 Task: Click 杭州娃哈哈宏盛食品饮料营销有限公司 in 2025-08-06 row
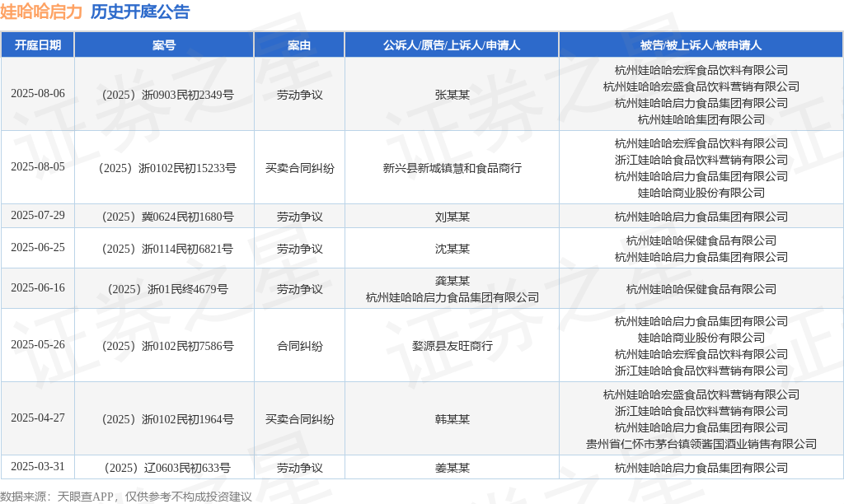point(701,86)
